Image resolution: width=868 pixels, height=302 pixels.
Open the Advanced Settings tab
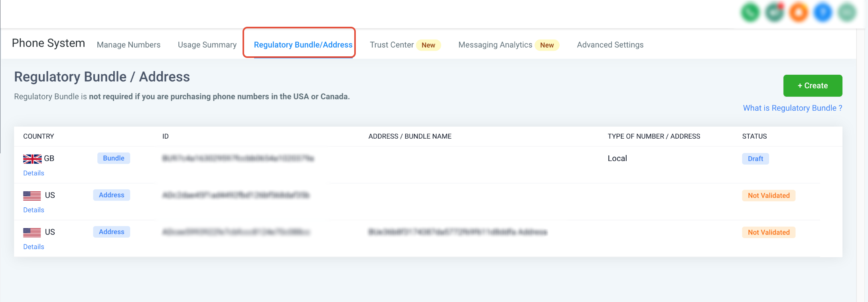click(610, 45)
